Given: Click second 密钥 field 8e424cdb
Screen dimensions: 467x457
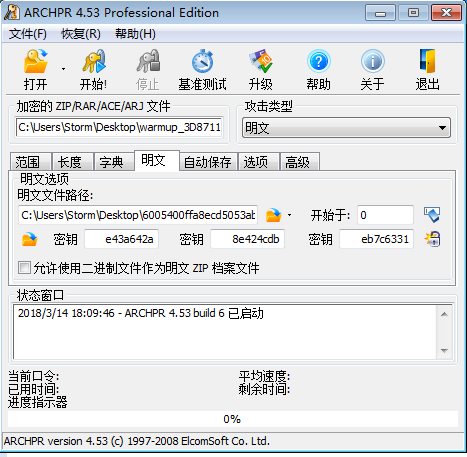Looking at the screenshot, I should pos(247,239).
